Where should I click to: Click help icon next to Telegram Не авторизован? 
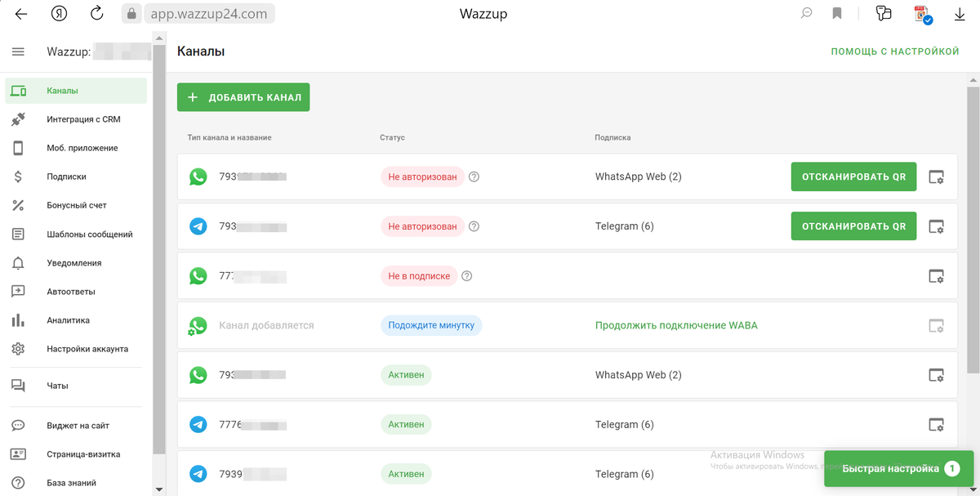474,226
